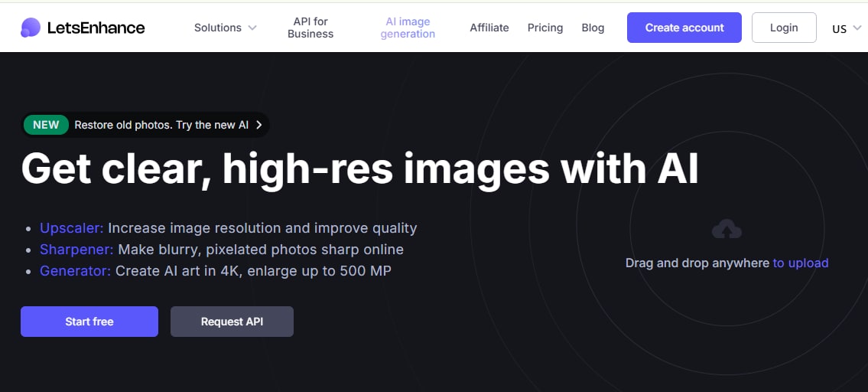This screenshot has height=392, width=868.
Task: Open the Pricing page
Action: pos(545,28)
